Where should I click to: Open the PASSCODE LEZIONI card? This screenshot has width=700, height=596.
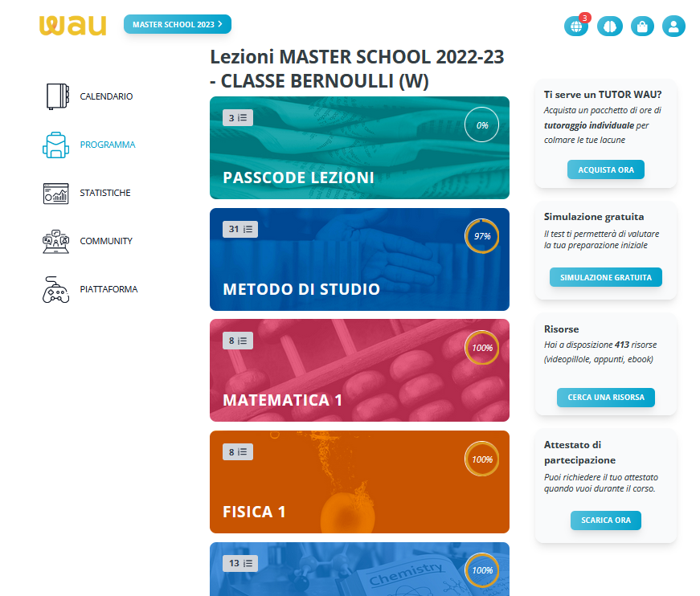coord(359,148)
